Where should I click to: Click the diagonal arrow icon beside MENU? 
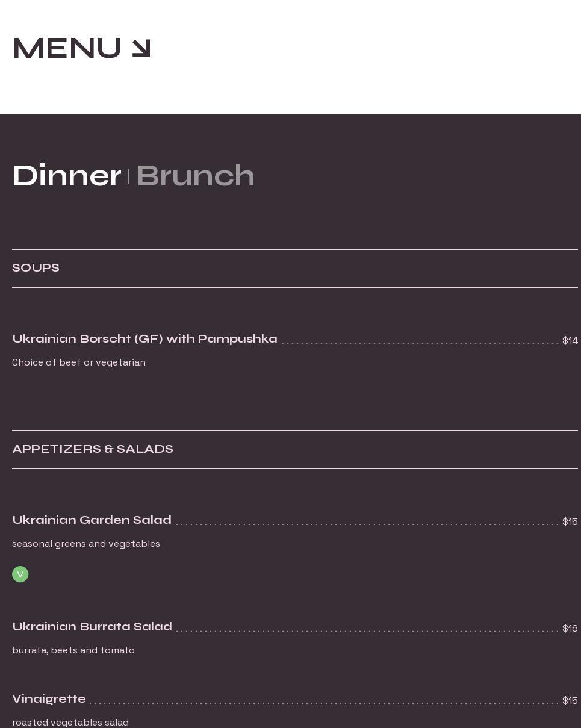141,49
